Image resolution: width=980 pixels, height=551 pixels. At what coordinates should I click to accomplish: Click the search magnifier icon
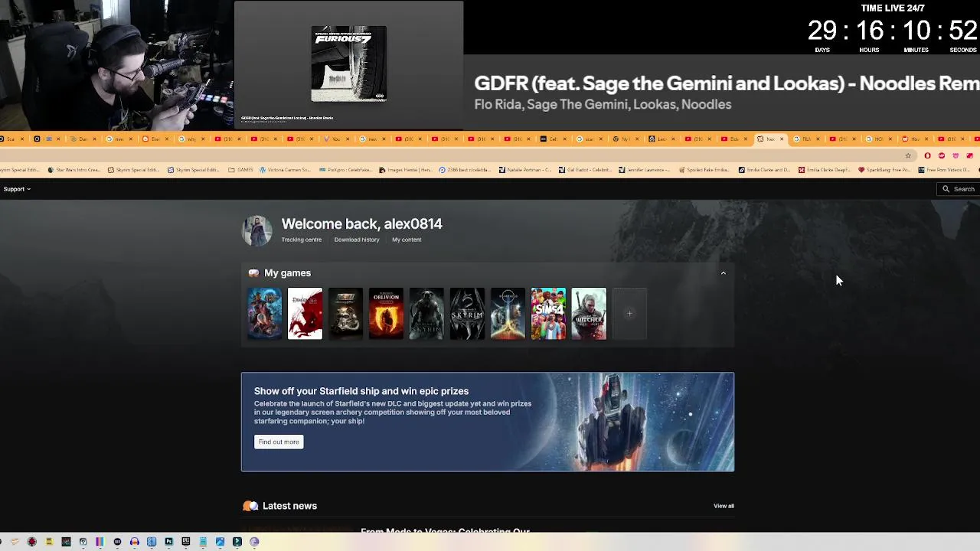(x=946, y=189)
